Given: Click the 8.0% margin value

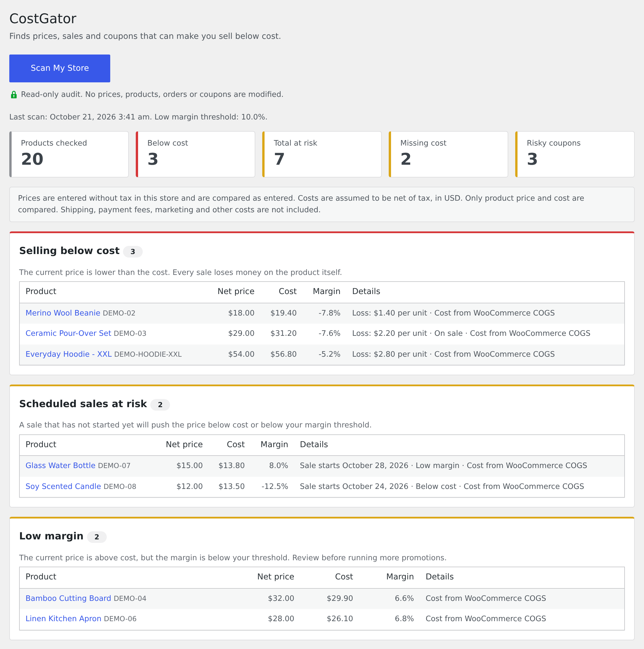Looking at the screenshot, I should 278,466.
